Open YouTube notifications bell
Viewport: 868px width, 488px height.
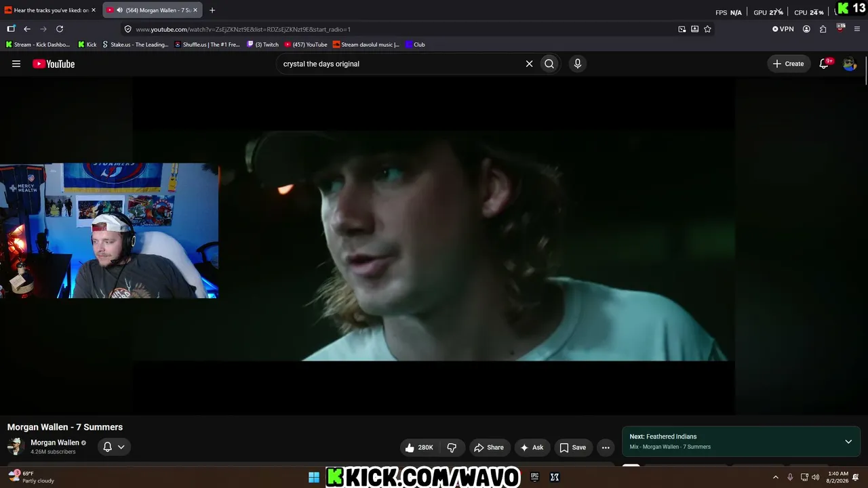(x=825, y=64)
